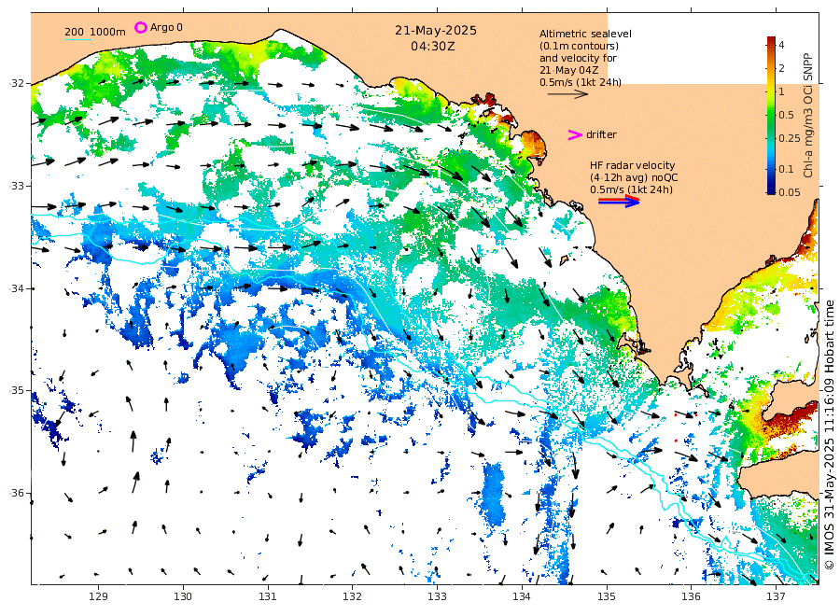Click longitude axis label 130
The image size is (840, 616).
pos(183,596)
